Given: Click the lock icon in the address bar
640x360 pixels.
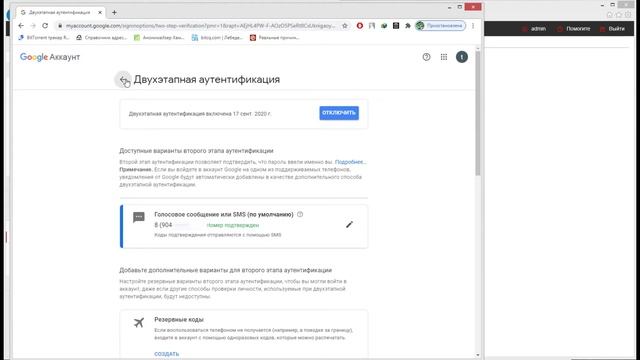Looking at the screenshot, I should click(x=60, y=26).
